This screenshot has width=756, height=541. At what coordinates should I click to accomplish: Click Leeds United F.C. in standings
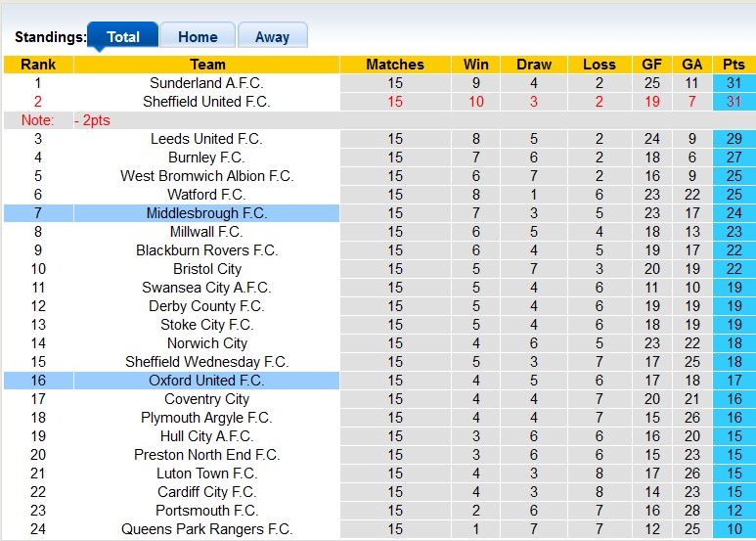pyautogui.click(x=206, y=139)
